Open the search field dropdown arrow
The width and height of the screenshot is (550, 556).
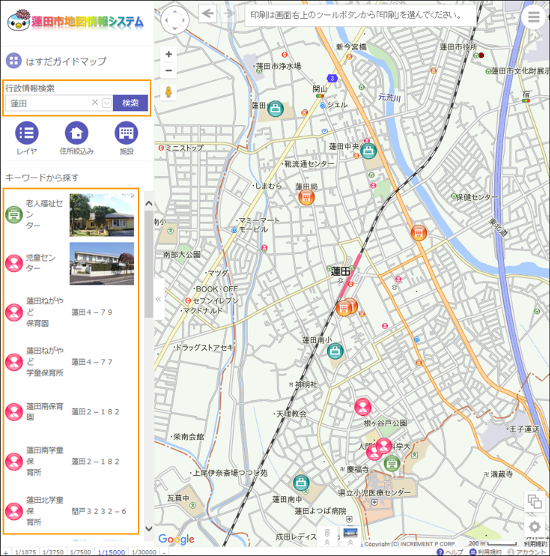coord(106,103)
